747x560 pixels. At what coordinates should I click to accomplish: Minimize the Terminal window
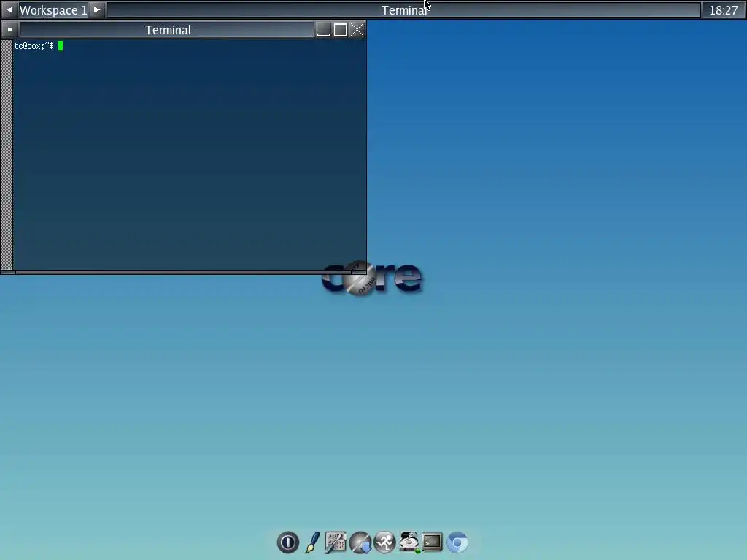[x=323, y=29]
